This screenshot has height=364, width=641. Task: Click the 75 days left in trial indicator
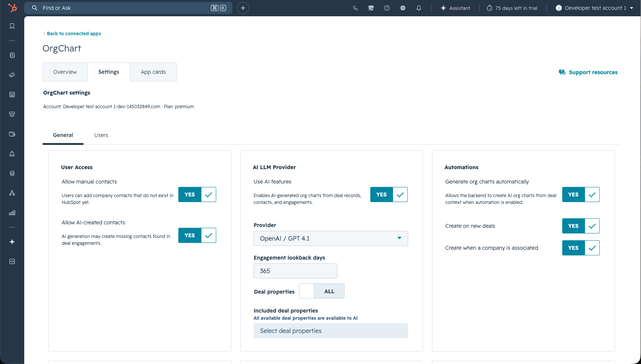tap(512, 8)
